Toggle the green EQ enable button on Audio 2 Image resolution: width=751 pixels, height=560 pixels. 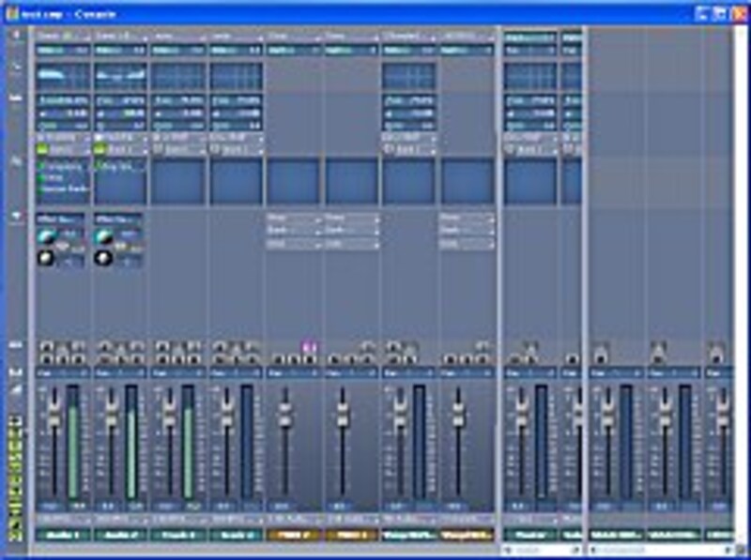click(x=100, y=150)
